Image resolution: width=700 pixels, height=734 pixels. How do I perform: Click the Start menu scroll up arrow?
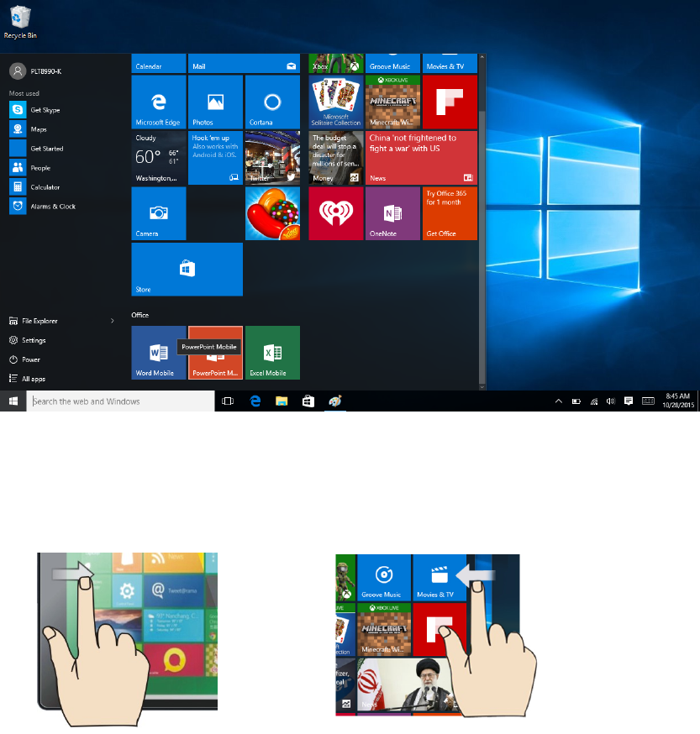click(482, 57)
